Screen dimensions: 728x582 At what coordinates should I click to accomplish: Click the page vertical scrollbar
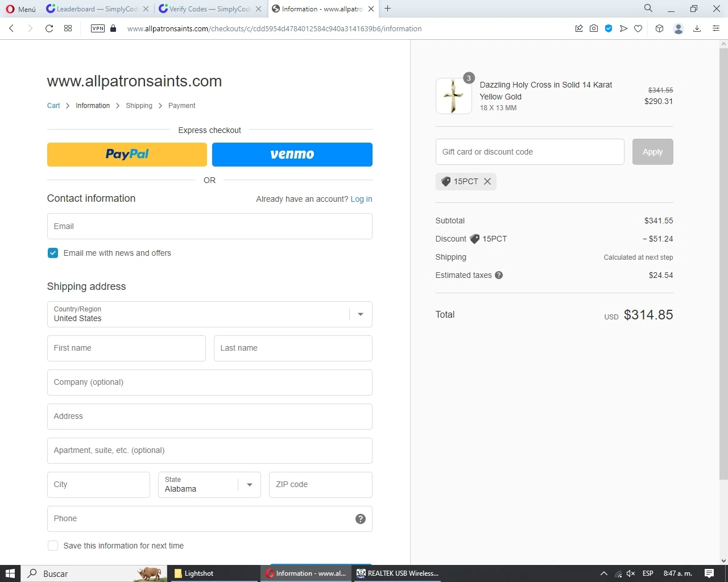(x=723, y=263)
